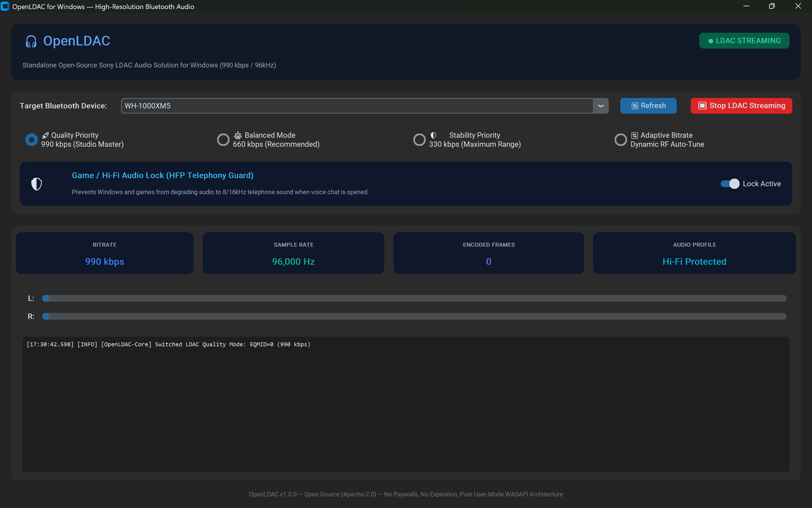This screenshot has width=812, height=508.
Task: Click the Lock Active label text
Action: coord(762,184)
